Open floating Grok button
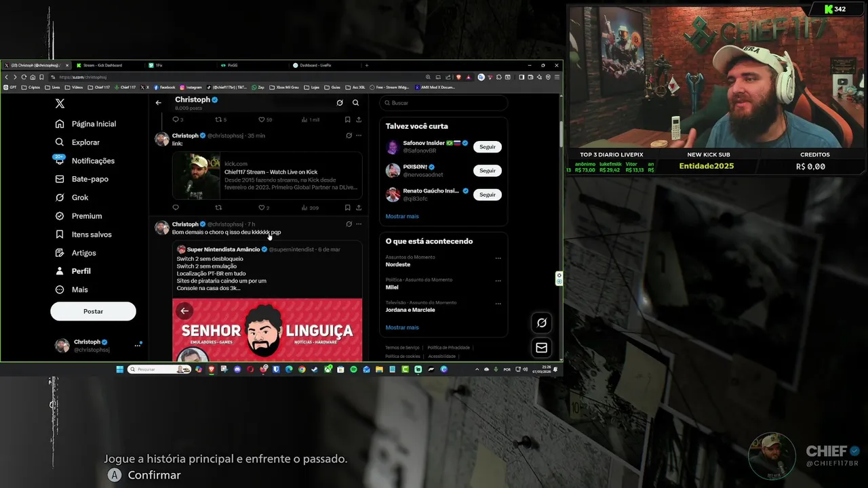Screen dimensions: 868x488 pyautogui.click(x=542, y=323)
